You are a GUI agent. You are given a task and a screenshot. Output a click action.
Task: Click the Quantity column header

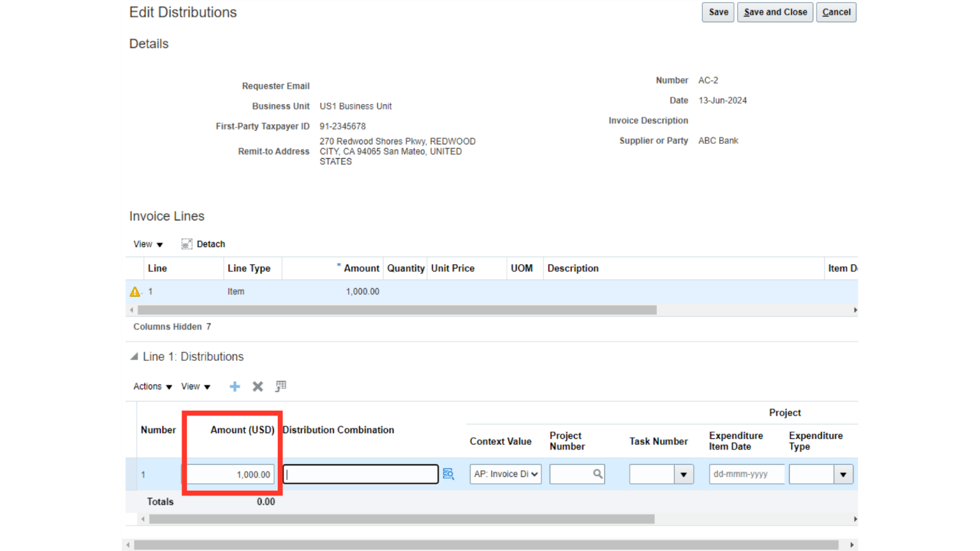click(x=406, y=268)
